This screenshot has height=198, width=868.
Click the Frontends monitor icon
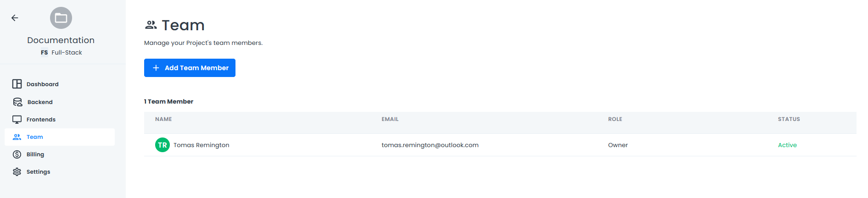pos(17,120)
